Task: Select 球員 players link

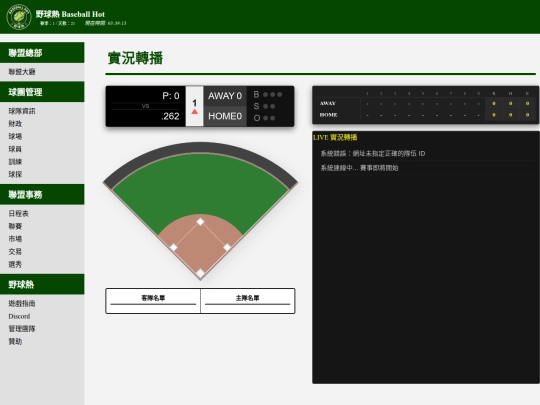Action: click(15, 149)
